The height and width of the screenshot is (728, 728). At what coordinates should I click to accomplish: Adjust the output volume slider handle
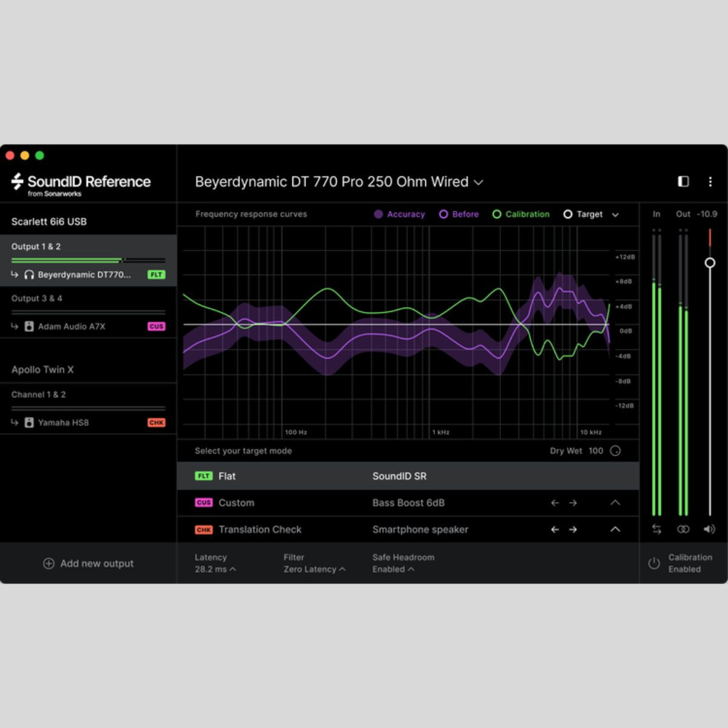(x=710, y=263)
